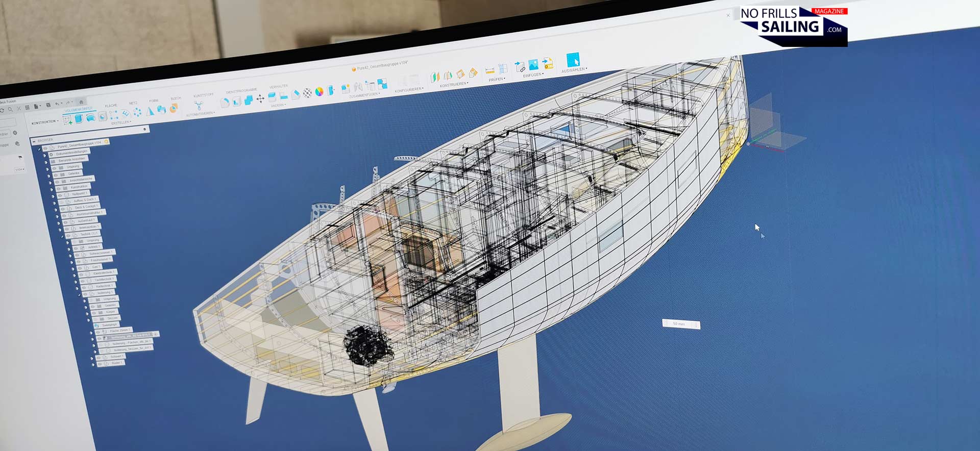Click the Create Sketch icon
This screenshot has height=451, width=980.
click(x=67, y=120)
